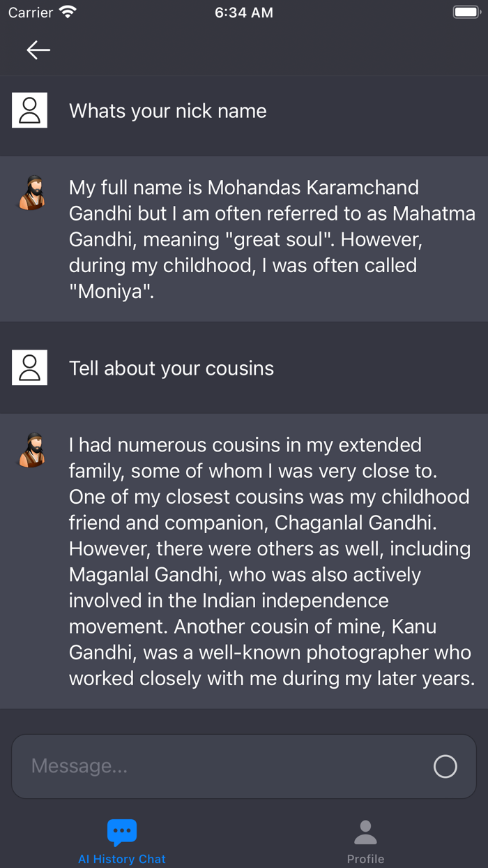
Task: Expand the 'Tell about your cousins' message row
Action: tap(244, 368)
